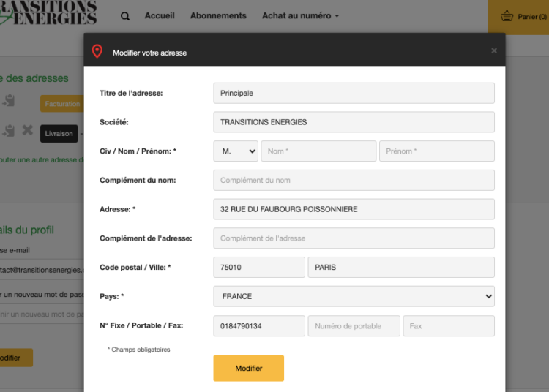Screen dimensions: 549x392
Task: Click the Numéro de portable field
Action: pyautogui.click(x=354, y=325)
